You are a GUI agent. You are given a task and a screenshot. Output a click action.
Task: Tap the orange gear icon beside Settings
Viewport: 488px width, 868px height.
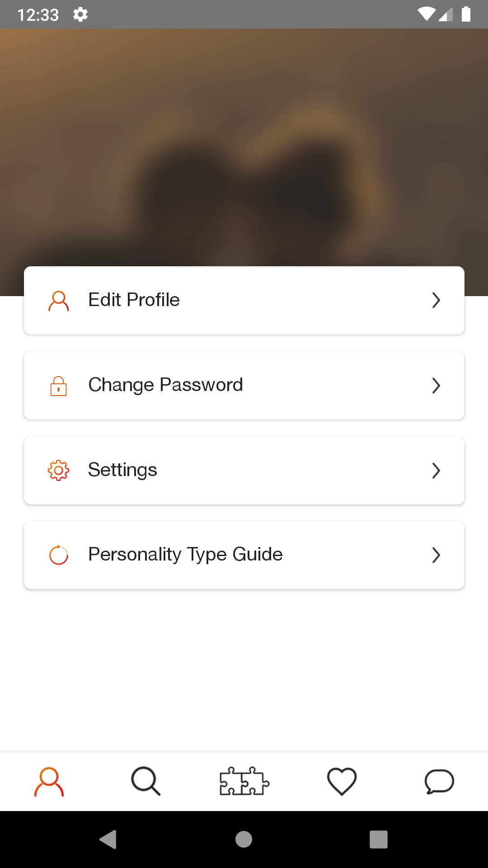tap(59, 471)
